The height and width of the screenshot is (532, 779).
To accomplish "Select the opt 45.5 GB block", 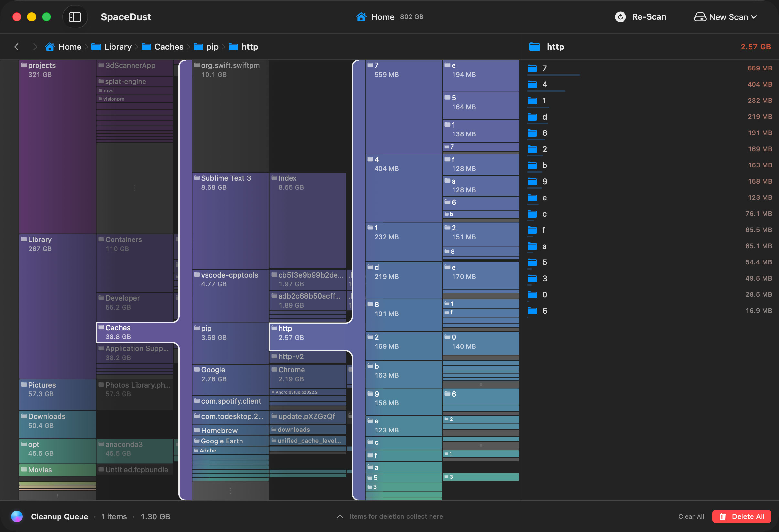I will pyautogui.click(x=57, y=451).
